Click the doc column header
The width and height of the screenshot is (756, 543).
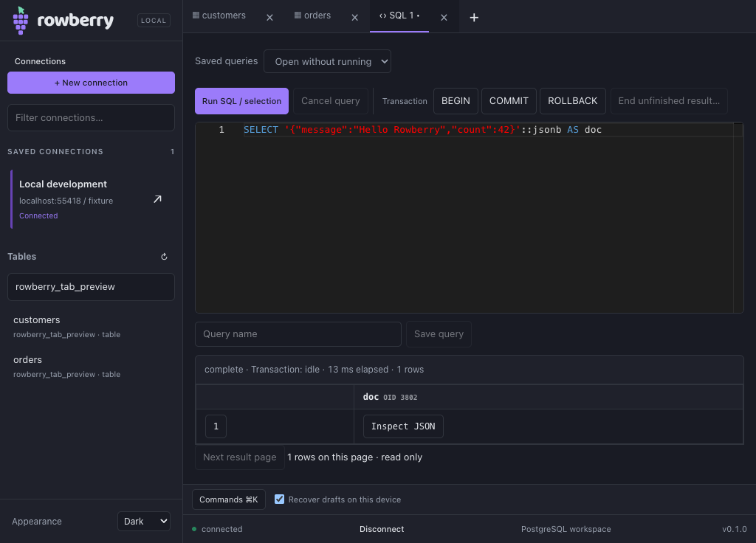tap(549, 397)
